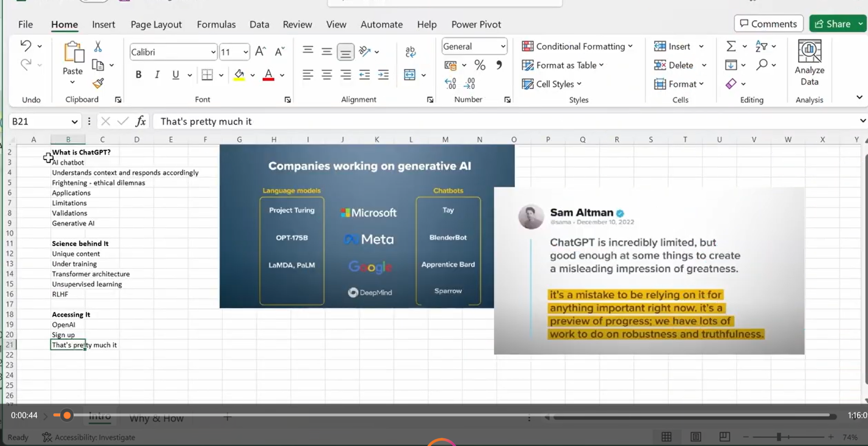
Task: Click the Wrap Text icon
Action: 410,51
